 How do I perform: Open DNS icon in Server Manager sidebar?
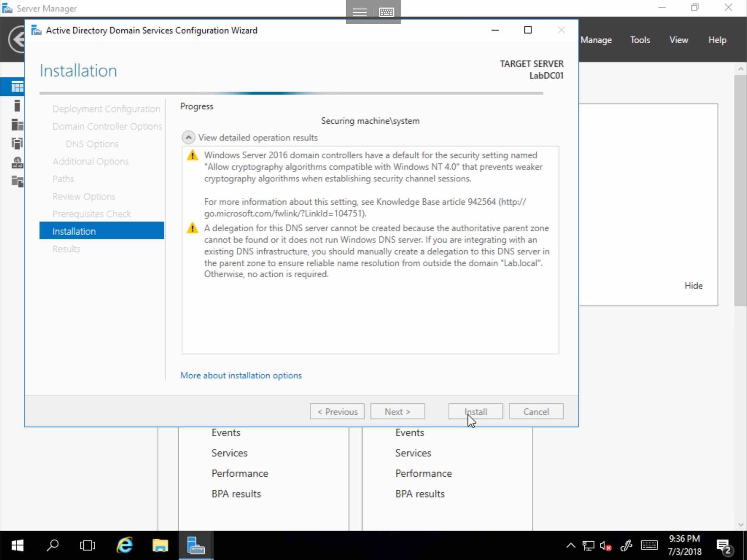coord(17,163)
